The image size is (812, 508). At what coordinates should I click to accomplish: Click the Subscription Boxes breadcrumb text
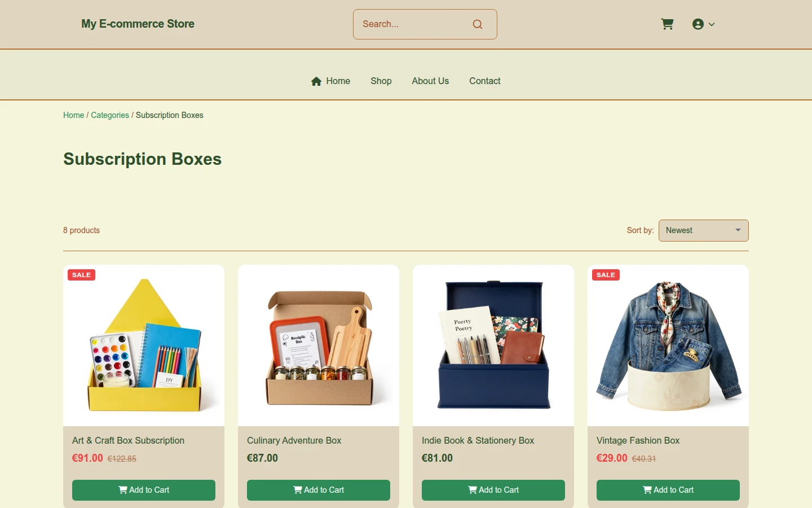click(169, 115)
